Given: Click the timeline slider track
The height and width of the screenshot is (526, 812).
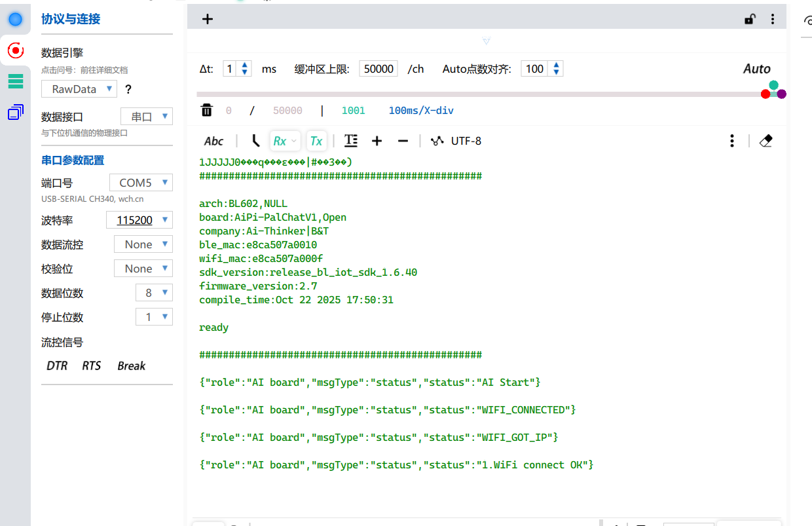Looking at the screenshot, I should click(x=458, y=94).
